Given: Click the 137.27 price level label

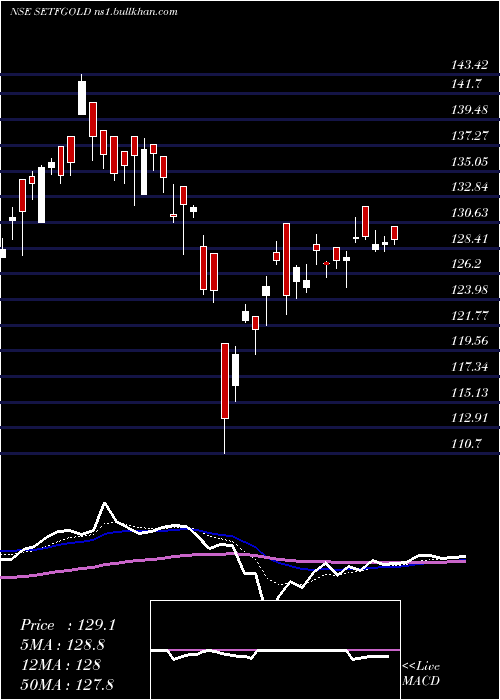Looking at the screenshot, I should tap(469, 136).
